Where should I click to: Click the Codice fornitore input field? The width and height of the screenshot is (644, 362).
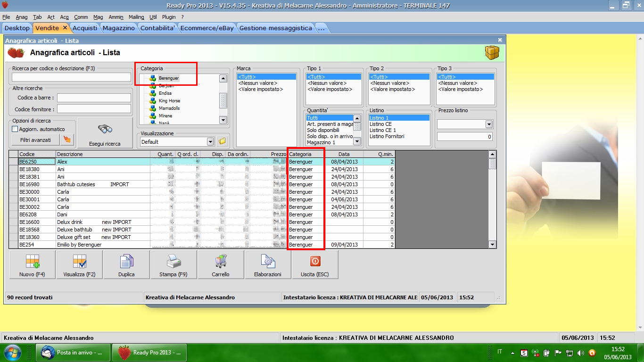[94, 109]
